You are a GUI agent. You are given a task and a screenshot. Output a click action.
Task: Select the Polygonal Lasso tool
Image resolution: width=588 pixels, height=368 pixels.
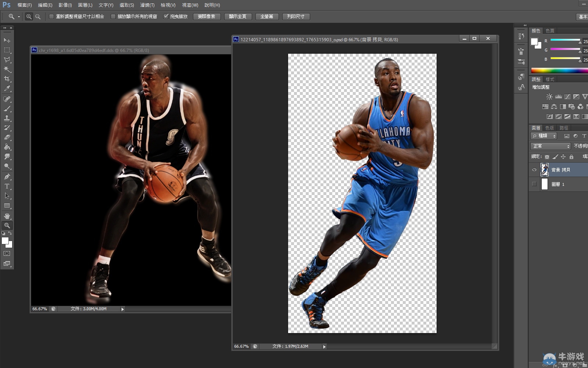click(7, 59)
